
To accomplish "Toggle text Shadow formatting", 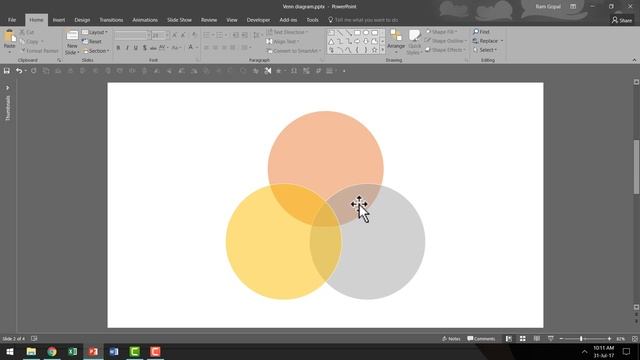I will pyautogui.click(x=144, y=48).
